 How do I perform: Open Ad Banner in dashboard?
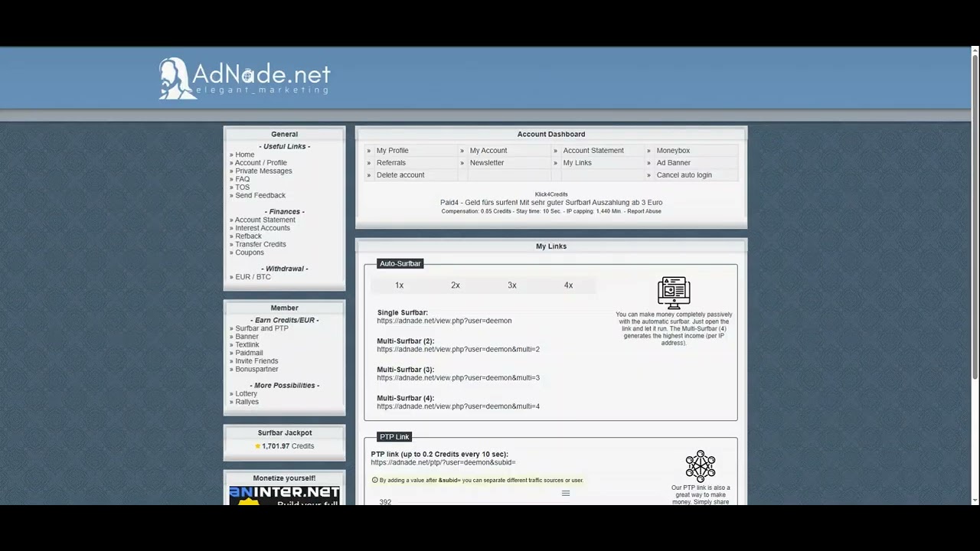[674, 163]
